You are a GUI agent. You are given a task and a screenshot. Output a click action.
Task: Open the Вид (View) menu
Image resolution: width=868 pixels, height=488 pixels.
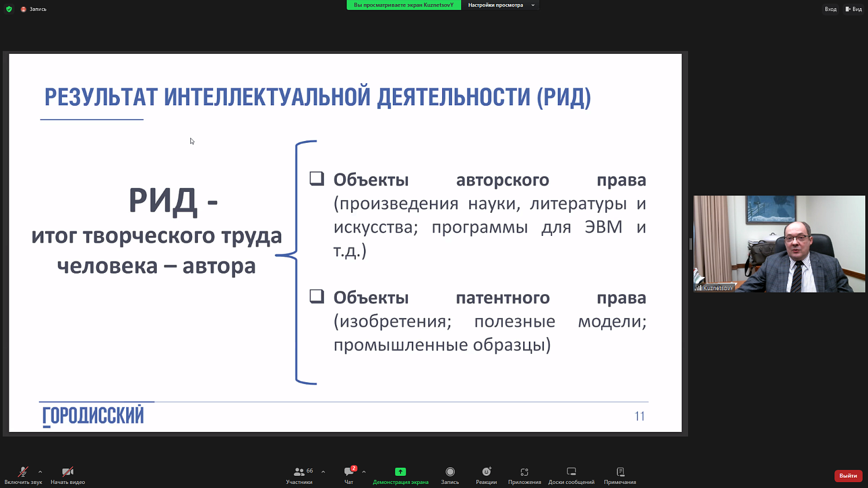point(855,9)
